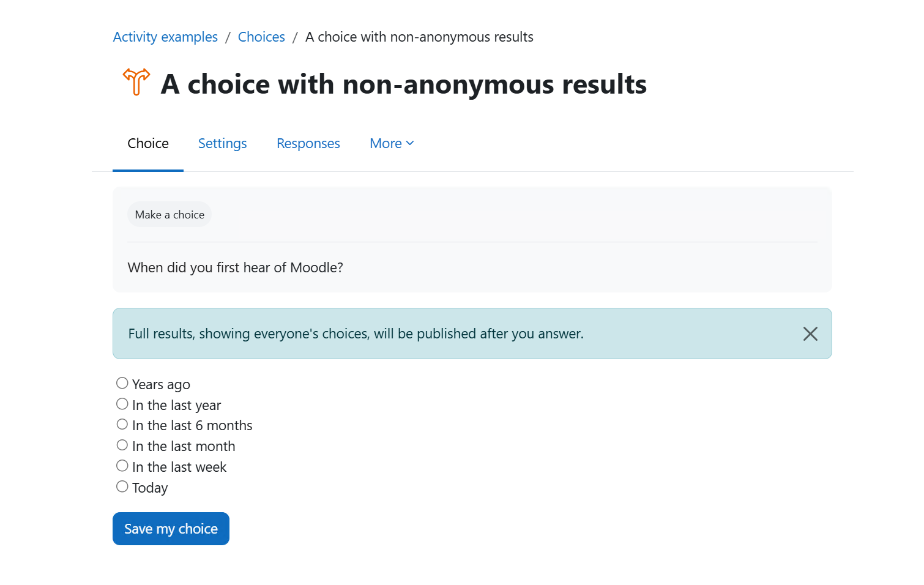The height and width of the screenshot is (585, 924).
Task: Choose 'In the last year' option
Action: coord(122,404)
